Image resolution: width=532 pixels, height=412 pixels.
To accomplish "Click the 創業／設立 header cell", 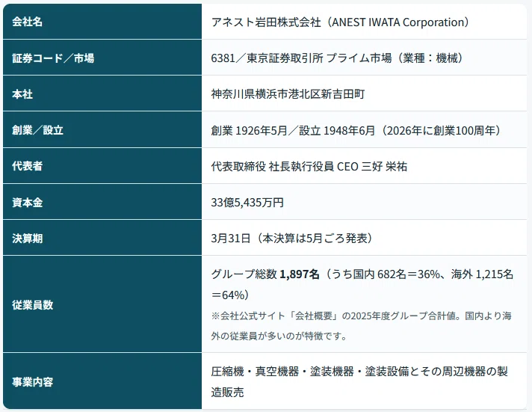I will pyautogui.click(x=102, y=130).
